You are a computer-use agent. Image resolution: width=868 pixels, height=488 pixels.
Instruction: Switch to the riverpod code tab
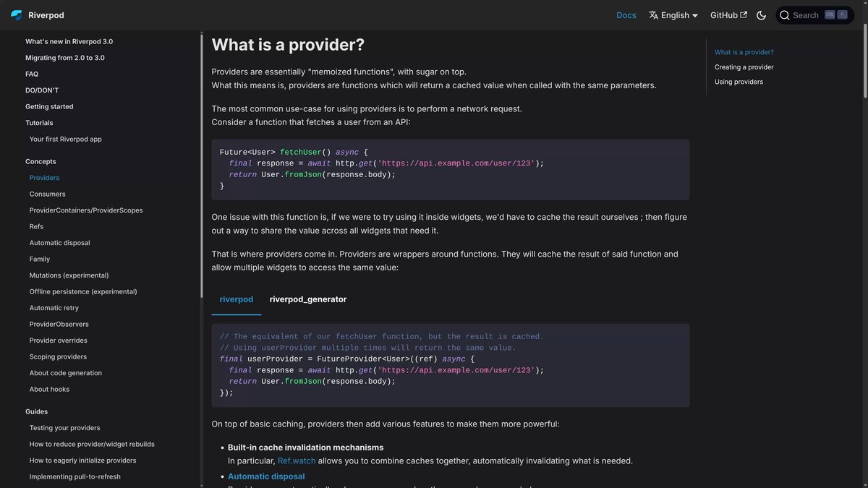pos(237,299)
